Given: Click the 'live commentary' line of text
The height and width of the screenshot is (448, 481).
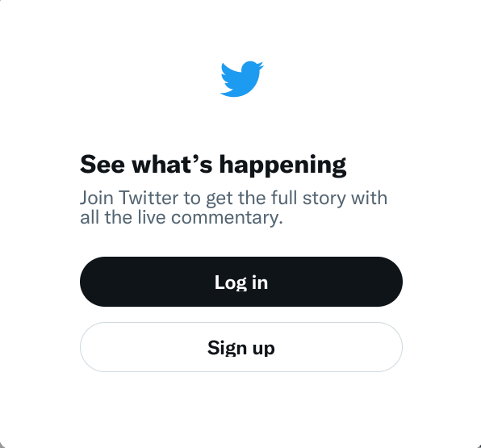Looking at the screenshot, I should click(x=182, y=217).
